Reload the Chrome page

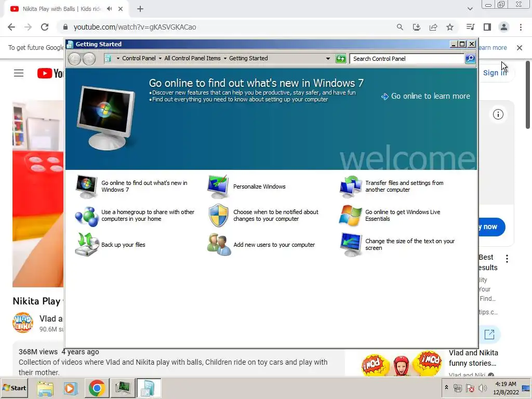coord(45,27)
